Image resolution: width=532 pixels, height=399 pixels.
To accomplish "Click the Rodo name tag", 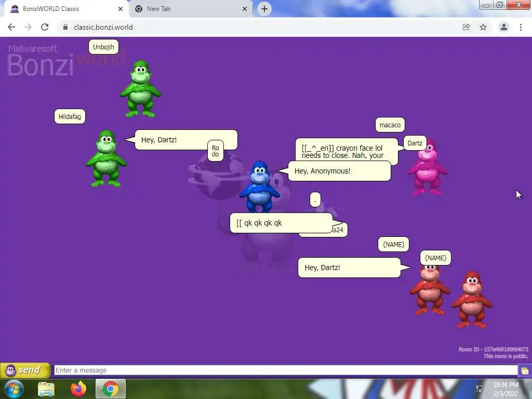I will [x=216, y=151].
